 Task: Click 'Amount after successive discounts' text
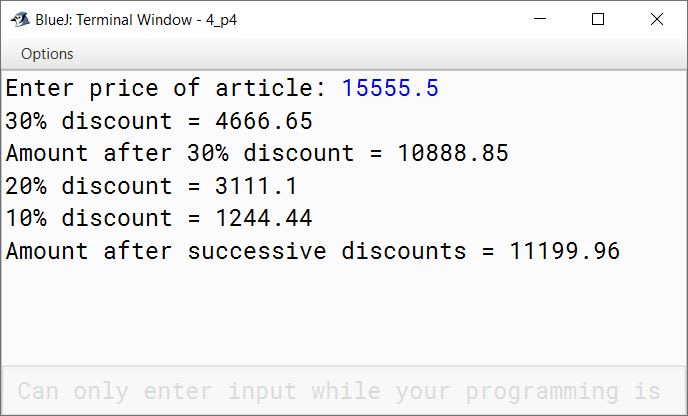tap(236, 251)
